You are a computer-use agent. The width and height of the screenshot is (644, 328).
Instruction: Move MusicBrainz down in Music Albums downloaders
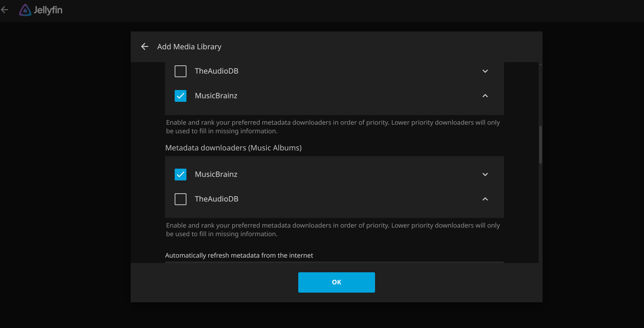485,174
